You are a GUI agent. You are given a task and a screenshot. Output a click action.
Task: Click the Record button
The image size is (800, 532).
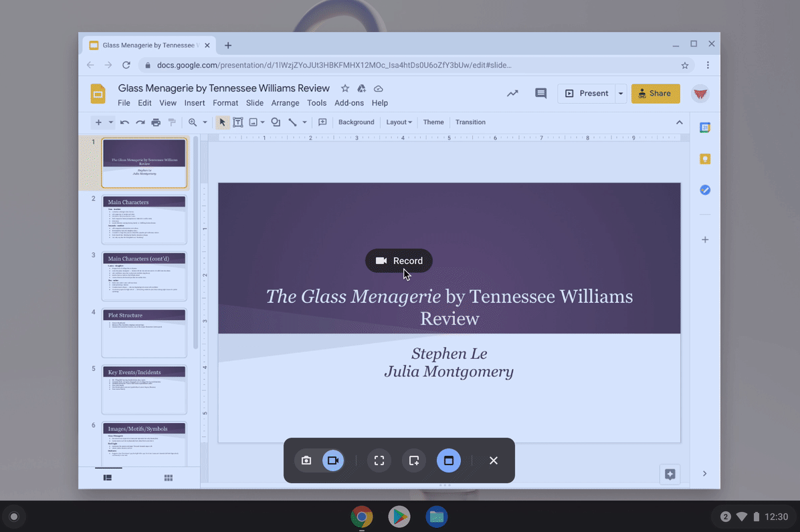(x=399, y=261)
